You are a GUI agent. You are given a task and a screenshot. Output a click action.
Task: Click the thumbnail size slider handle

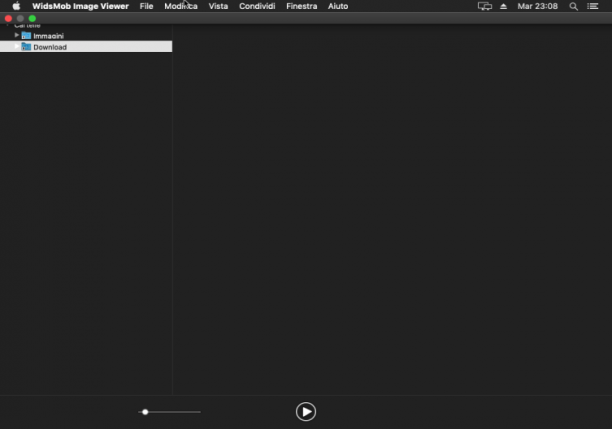point(145,412)
